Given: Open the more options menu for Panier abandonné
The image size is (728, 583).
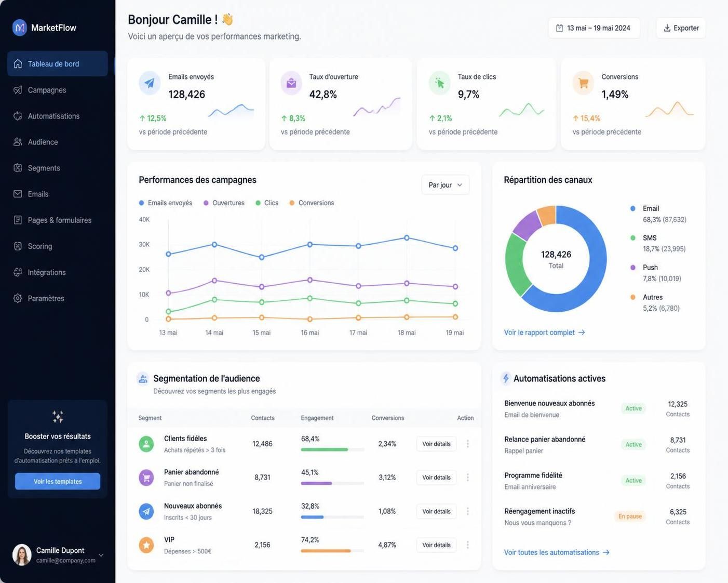Looking at the screenshot, I should 468,478.
